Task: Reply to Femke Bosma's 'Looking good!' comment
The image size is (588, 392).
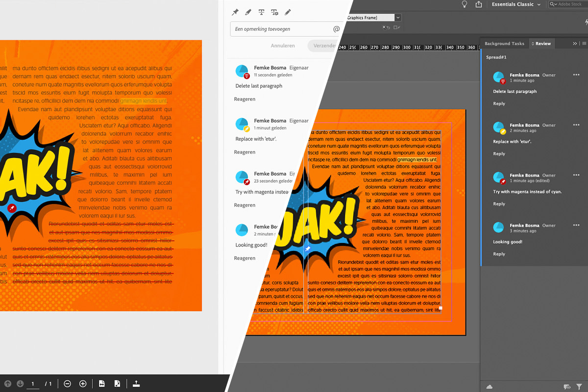Action: (x=499, y=254)
